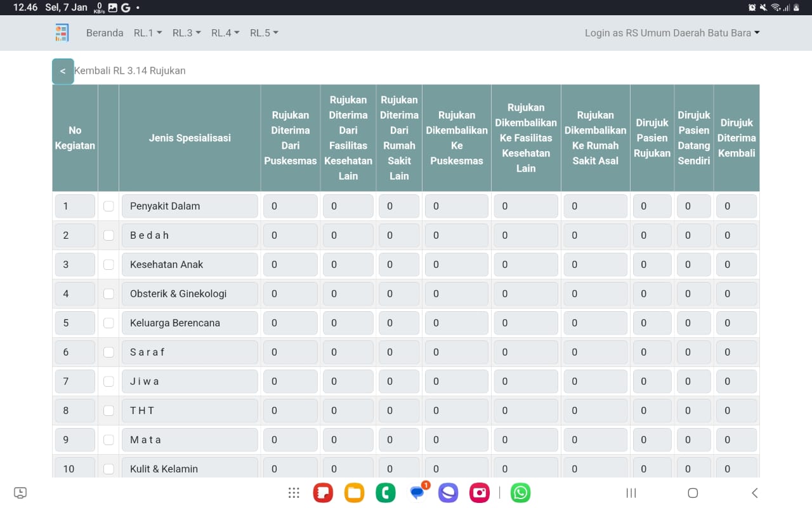Open the app logo in navbar
The width and height of the screenshot is (812, 508).
(x=62, y=32)
